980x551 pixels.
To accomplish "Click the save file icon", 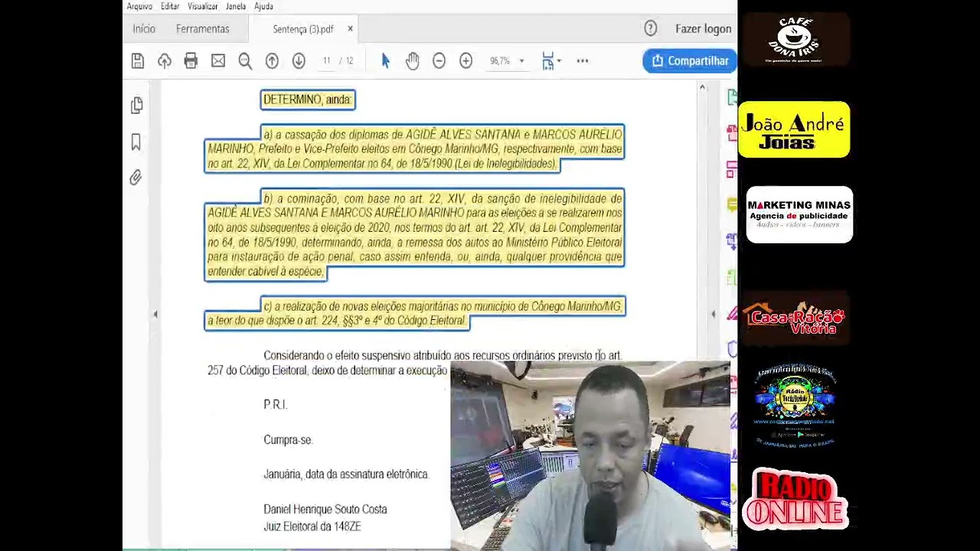I will click(x=138, y=61).
